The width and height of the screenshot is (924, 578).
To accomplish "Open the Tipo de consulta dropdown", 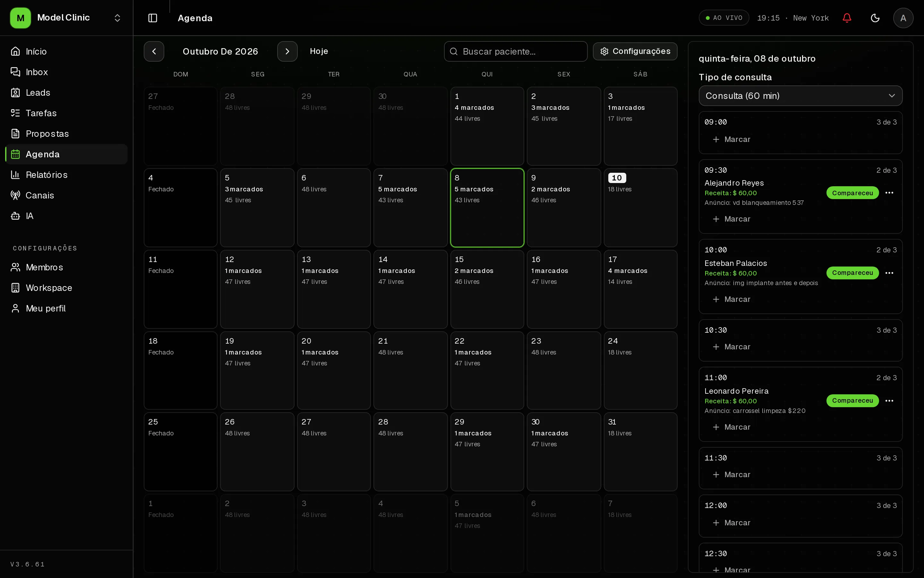I will click(800, 96).
